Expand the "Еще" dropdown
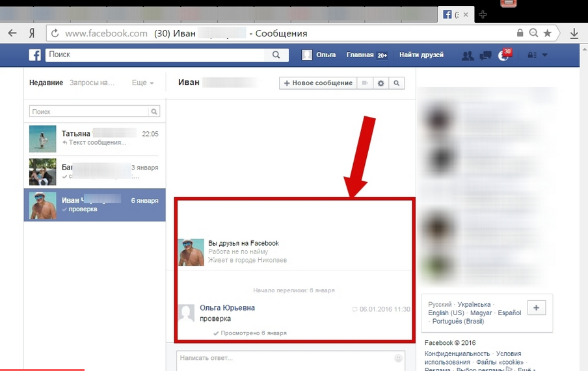The image size is (588, 371). [143, 83]
